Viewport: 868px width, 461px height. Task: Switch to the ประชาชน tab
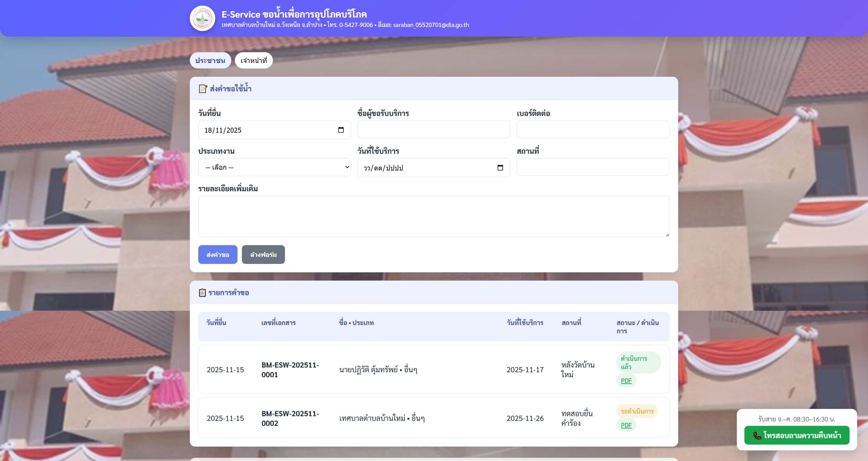(210, 61)
